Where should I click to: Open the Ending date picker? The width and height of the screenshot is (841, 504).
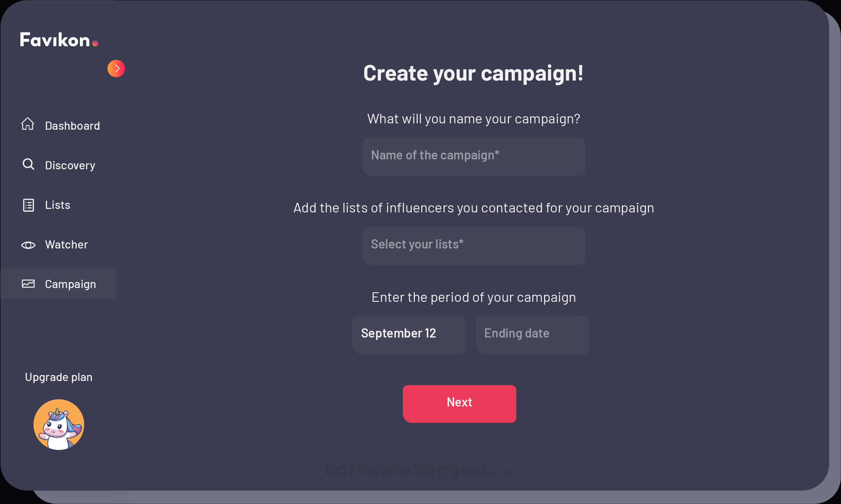(532, 334)
